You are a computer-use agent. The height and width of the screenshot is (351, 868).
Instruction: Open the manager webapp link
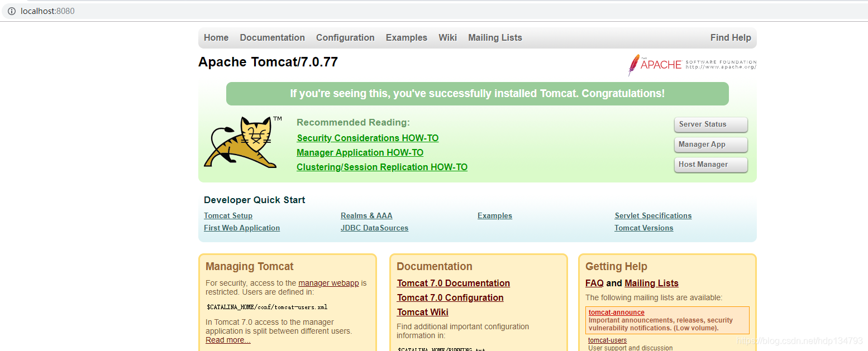(x=328, y=283)
